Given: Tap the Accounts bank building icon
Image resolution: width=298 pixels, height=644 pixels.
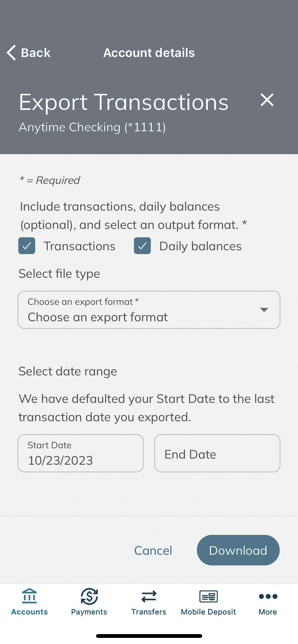Looking at the screenshot, I should (x=30, y=596).
